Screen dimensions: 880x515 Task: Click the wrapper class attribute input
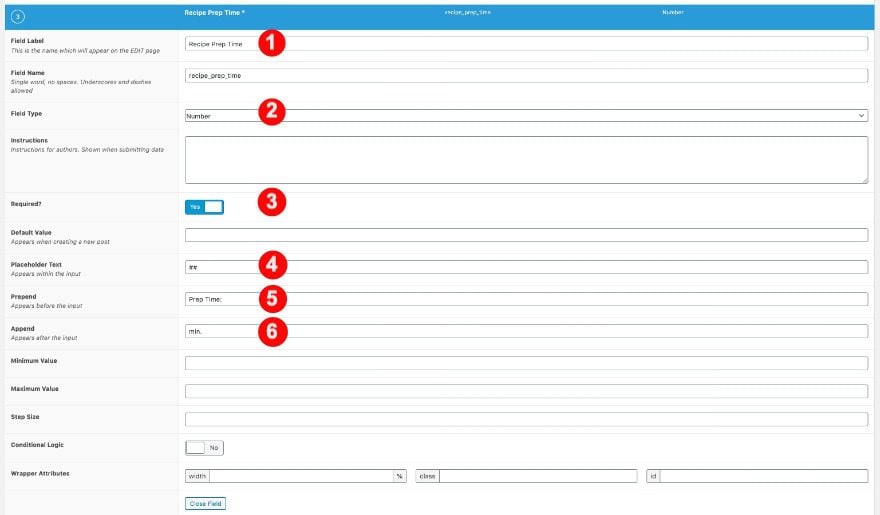coord(538,476)
